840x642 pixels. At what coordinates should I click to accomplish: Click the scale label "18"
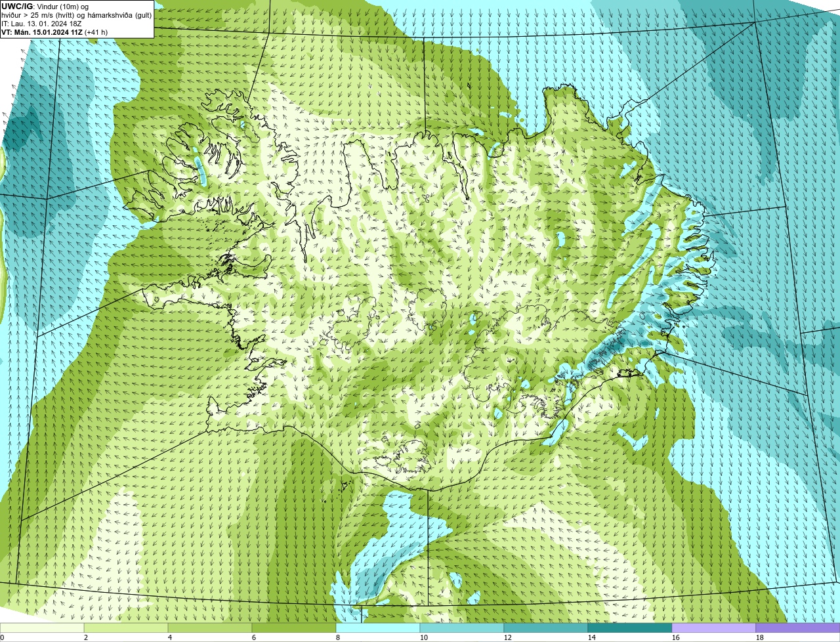[x=760, y=637]
